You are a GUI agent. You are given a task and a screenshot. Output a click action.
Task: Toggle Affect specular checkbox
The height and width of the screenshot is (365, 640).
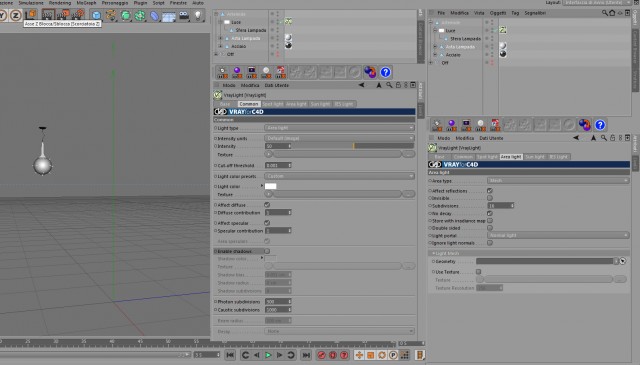267,223
